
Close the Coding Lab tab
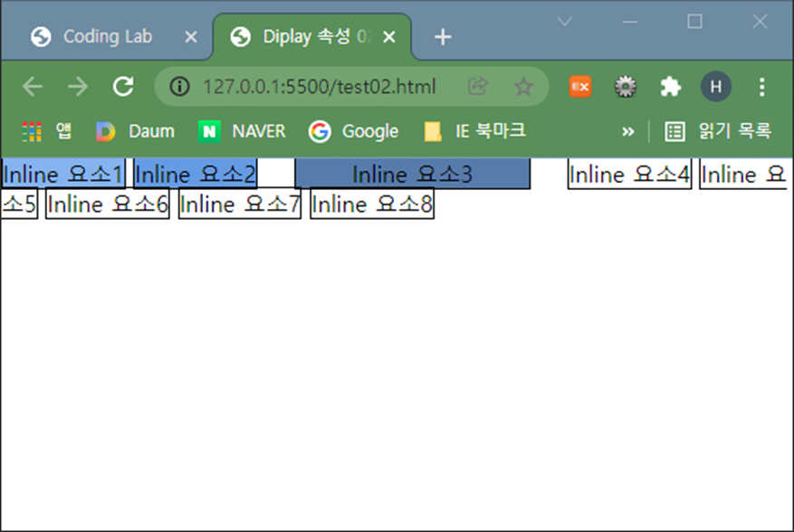(191, 37)
